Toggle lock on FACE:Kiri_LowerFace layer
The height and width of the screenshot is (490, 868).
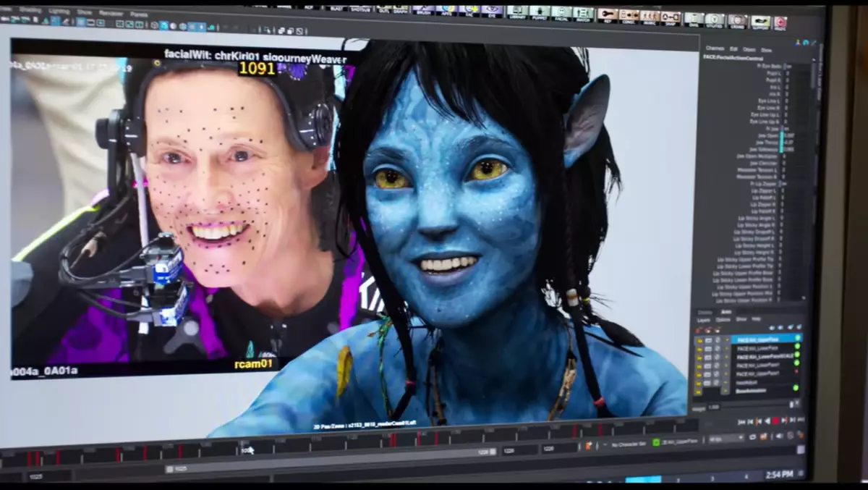(699, 348)
